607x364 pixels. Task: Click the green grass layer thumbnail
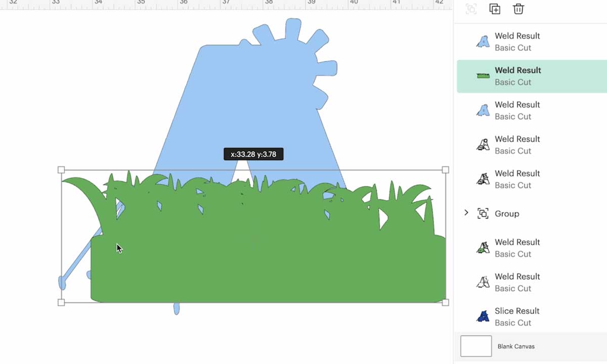tap(483, 76)
